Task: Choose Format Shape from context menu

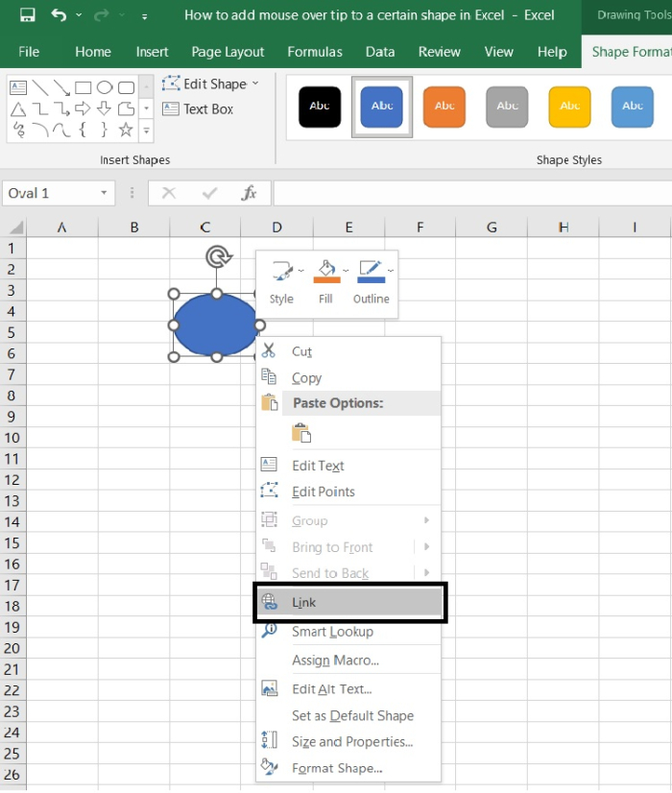Action: click(348, 768)
